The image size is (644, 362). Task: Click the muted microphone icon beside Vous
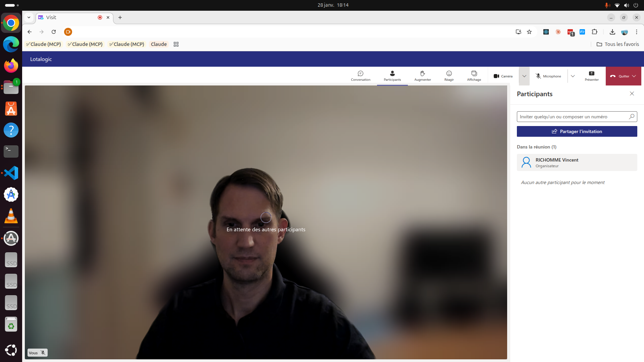point(43,353)
